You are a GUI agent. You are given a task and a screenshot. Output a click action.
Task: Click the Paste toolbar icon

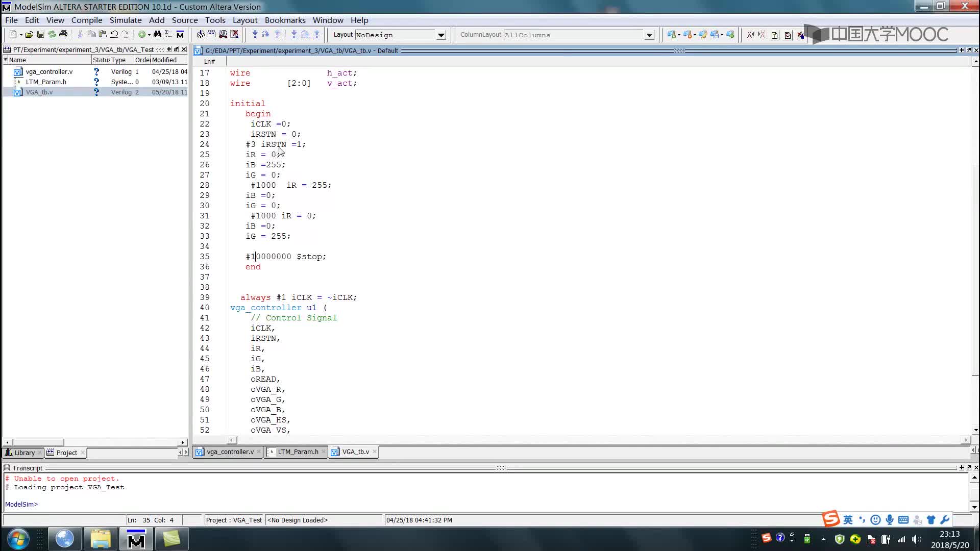click(103, 34)
